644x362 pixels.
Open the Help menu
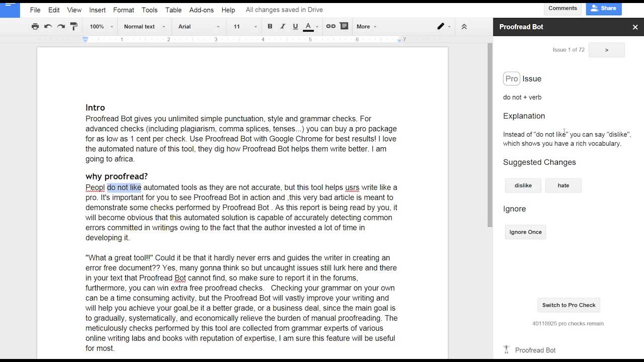(x=228, y=10)
